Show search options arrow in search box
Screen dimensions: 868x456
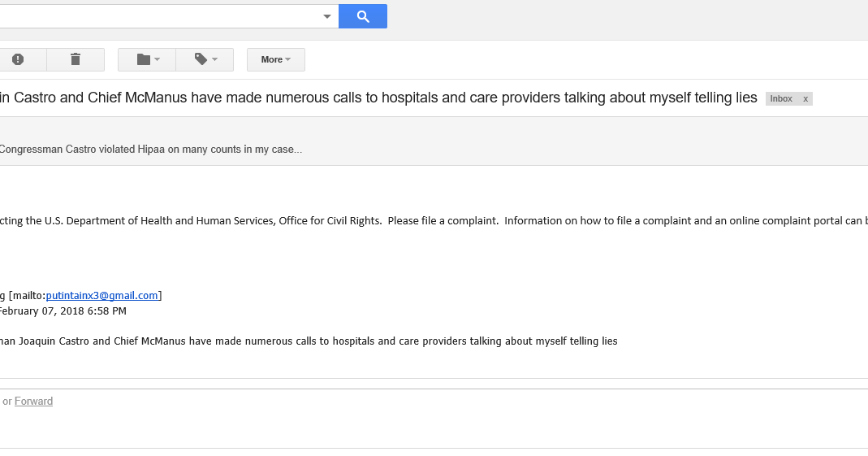(x=327, y=16)
